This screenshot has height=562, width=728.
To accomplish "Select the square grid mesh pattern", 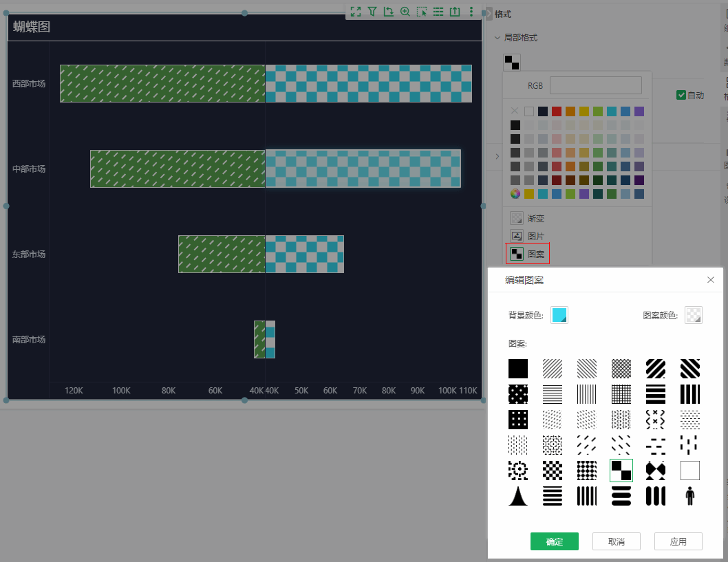I will (x=621, y=394).
